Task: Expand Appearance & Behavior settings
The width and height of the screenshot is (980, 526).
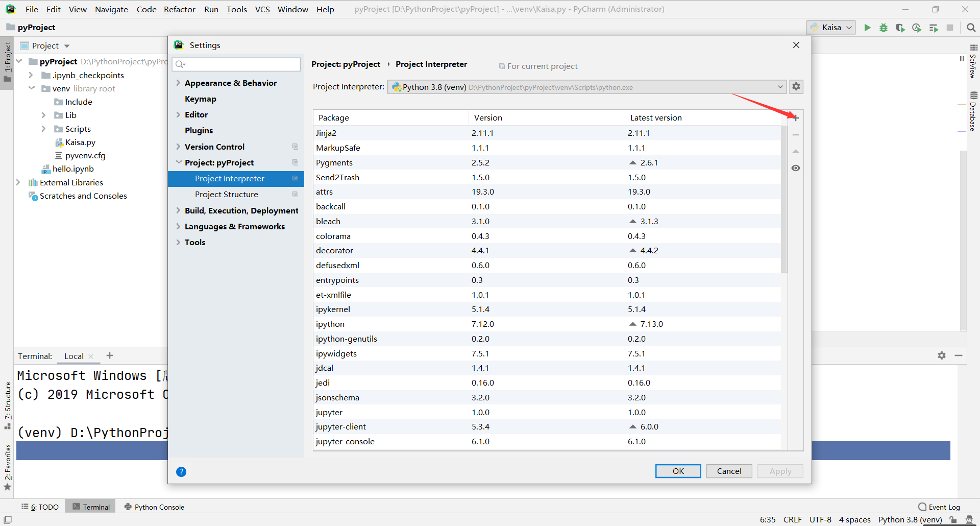Action: (x=178, y=83)
